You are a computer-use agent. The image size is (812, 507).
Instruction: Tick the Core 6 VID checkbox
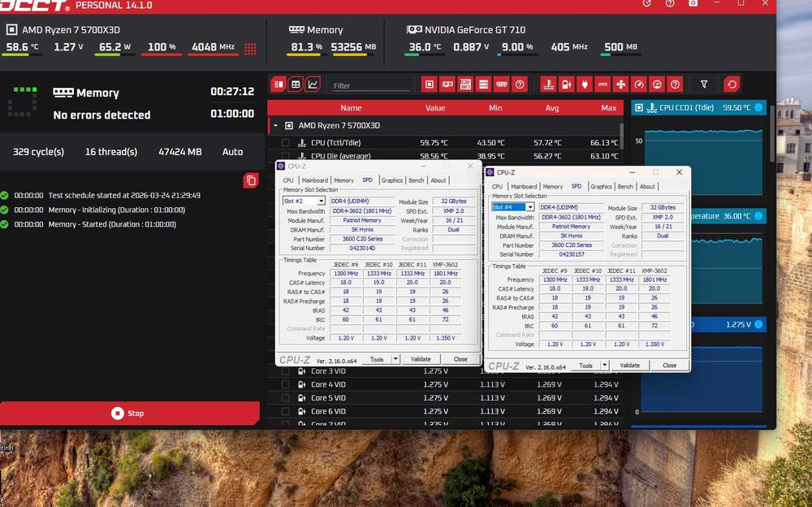pos(285,412)
